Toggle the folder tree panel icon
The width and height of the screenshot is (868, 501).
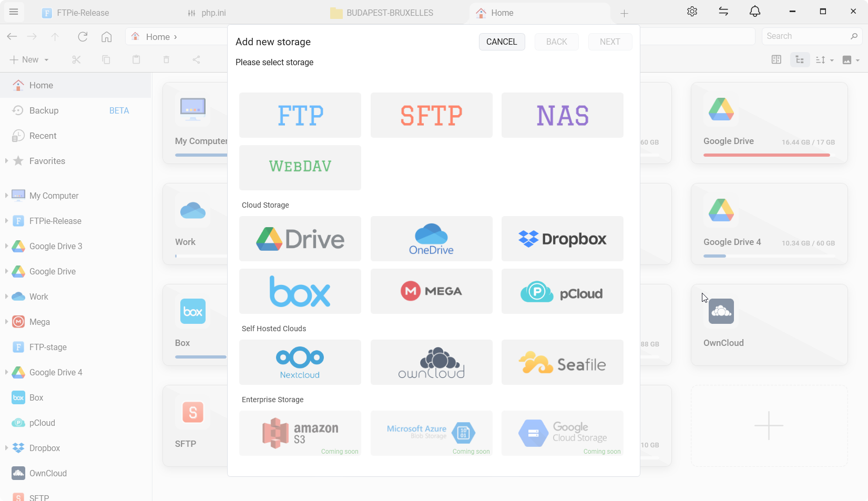point(800,60)
